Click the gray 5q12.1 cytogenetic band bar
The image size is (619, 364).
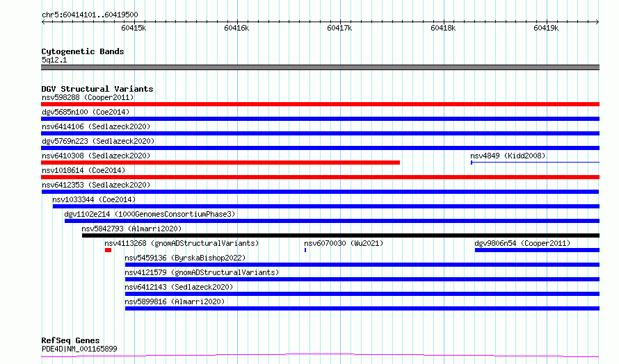[x=320, y=67]
